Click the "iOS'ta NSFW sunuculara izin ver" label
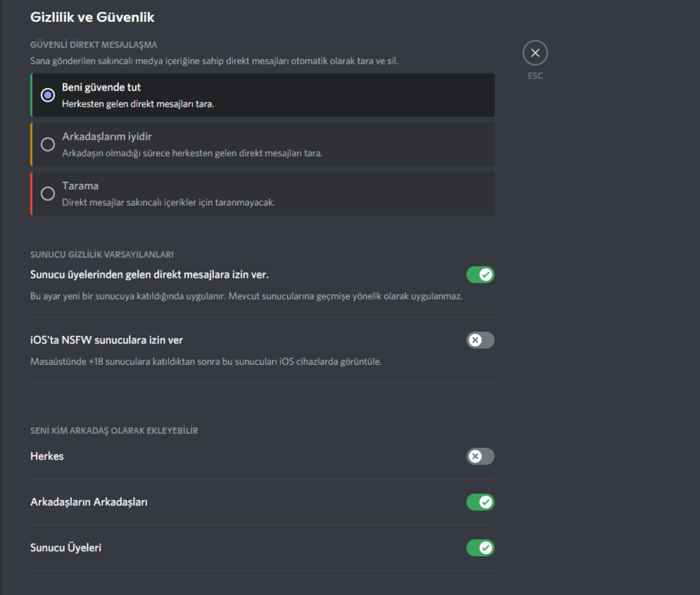 point(107,340)
